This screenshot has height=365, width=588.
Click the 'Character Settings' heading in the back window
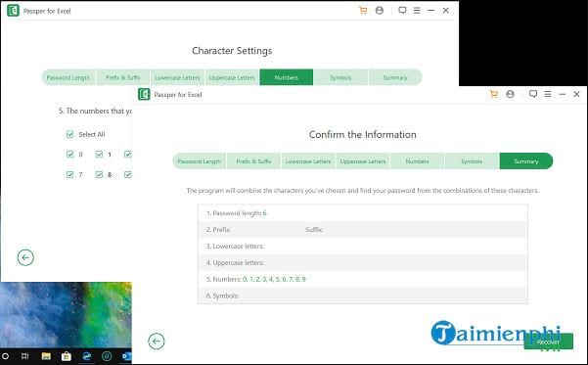tap(232, 51)
